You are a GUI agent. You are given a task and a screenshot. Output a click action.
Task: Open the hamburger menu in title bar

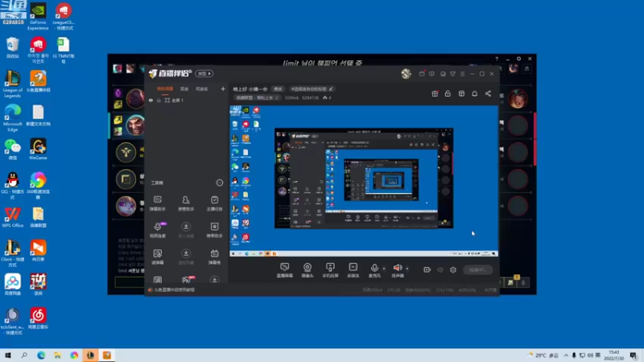[462, 74]
